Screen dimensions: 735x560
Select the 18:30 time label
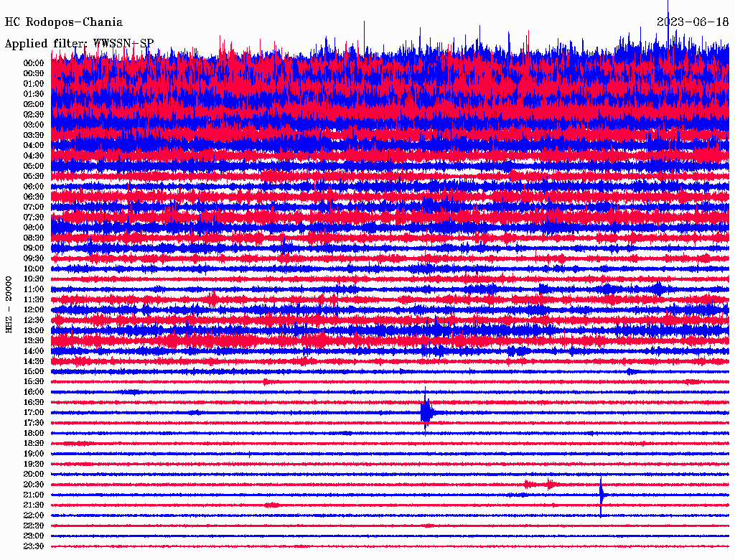click(34, 443)
